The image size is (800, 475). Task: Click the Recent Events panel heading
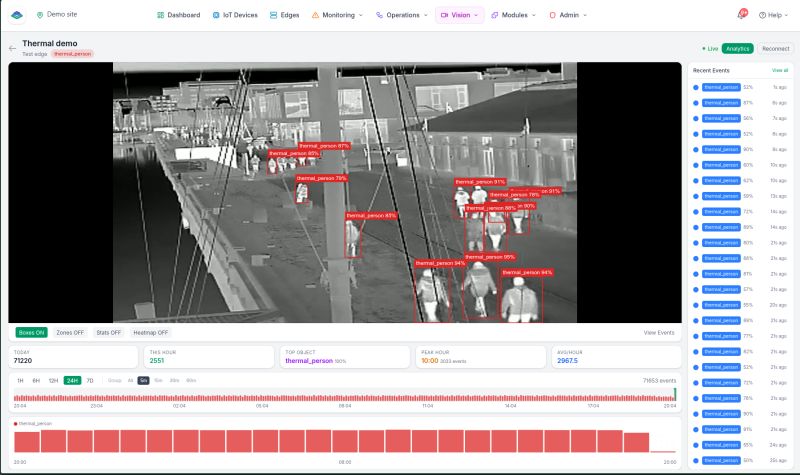(711, 70)
